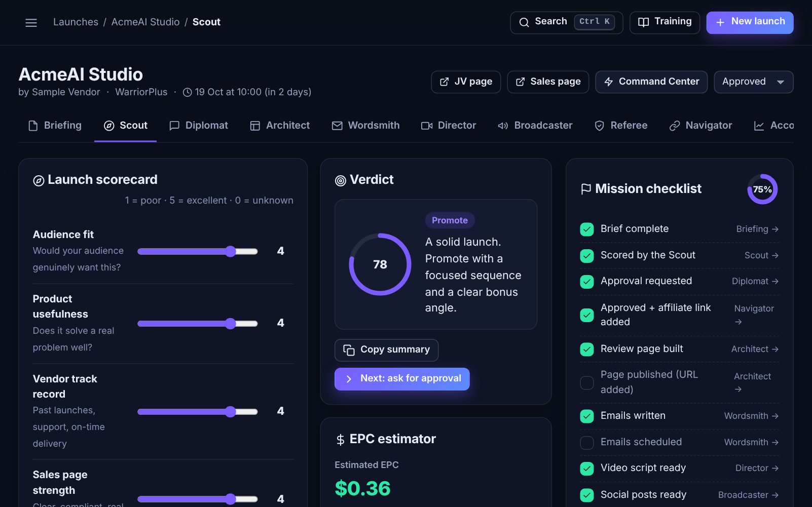This screenshot has width=812, height=507.
Task: Click the Command Center lightning icon
Action: 609,82
